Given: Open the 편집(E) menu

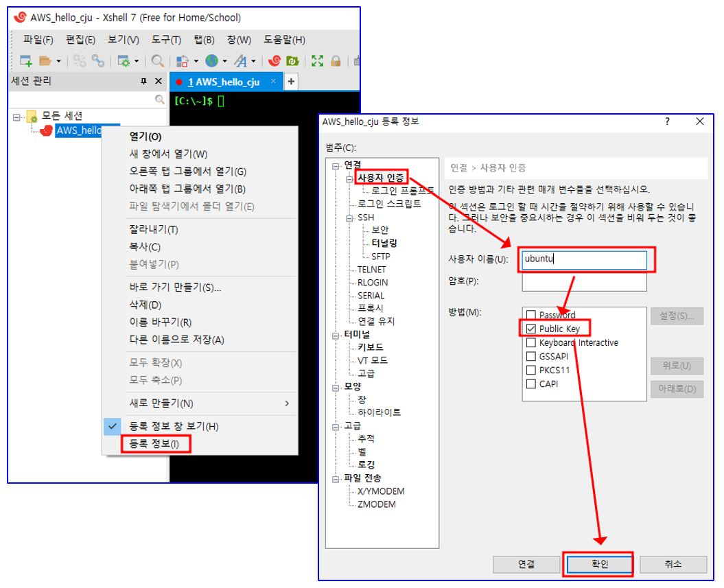Looking at the screenshot, I should [80, 40].
